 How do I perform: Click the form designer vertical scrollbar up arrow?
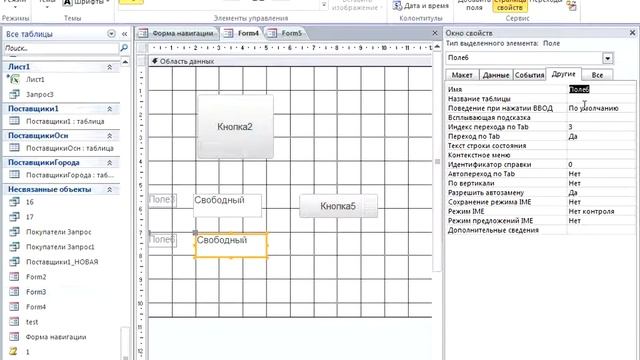click(437, 47)
